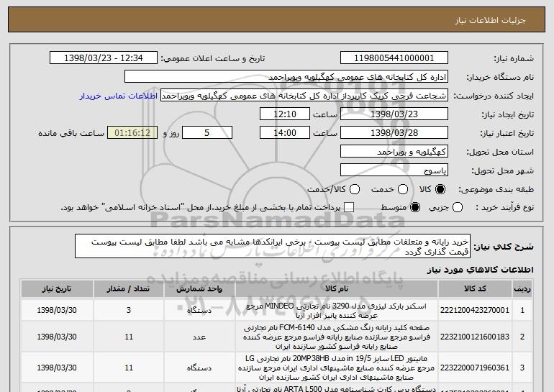
Task: Click the validity date field 1398/03/28
Action: pyautogui.click(x=394, y=133)
